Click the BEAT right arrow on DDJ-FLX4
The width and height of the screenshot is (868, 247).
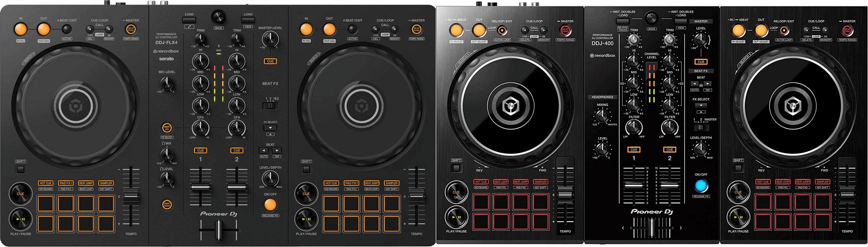tap(277, 150)
